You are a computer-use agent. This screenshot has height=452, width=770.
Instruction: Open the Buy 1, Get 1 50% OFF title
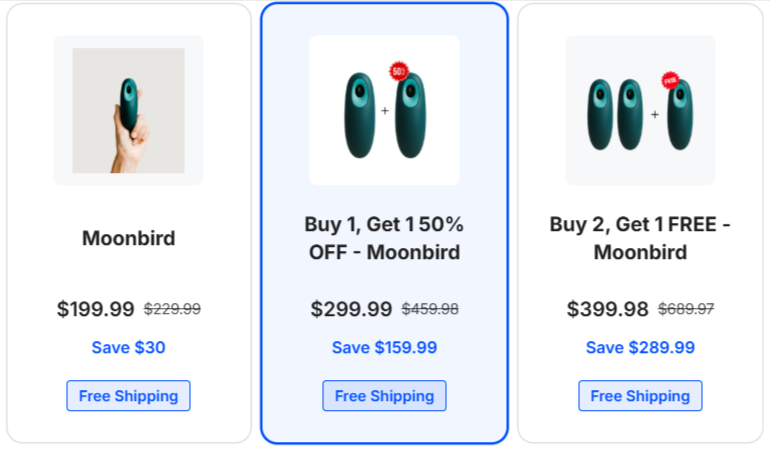[x=384, y=238]
